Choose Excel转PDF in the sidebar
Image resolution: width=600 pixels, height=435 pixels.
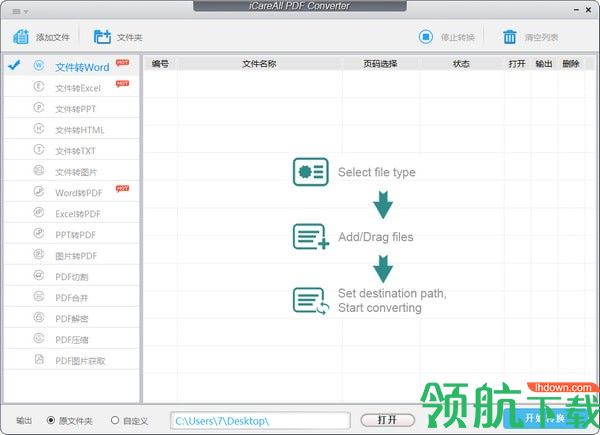pos(72,213)
